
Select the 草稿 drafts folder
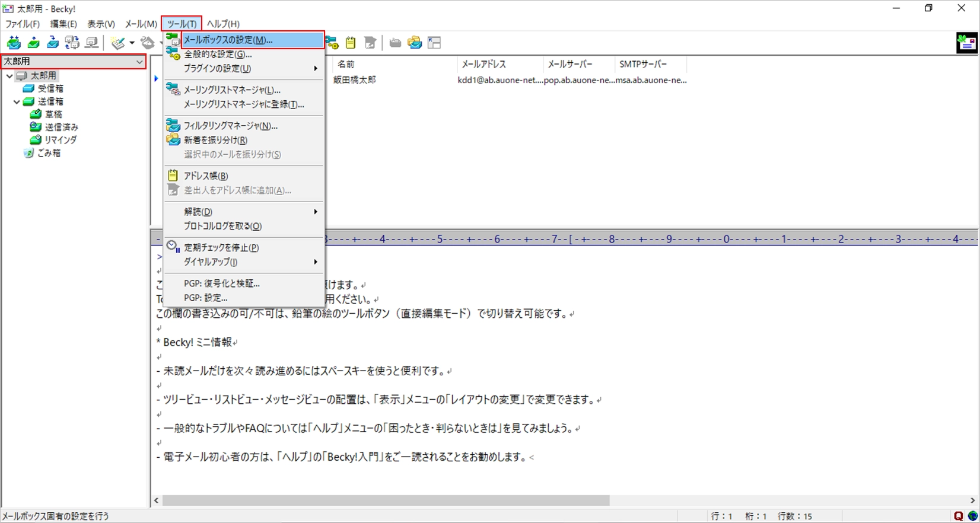47,114
